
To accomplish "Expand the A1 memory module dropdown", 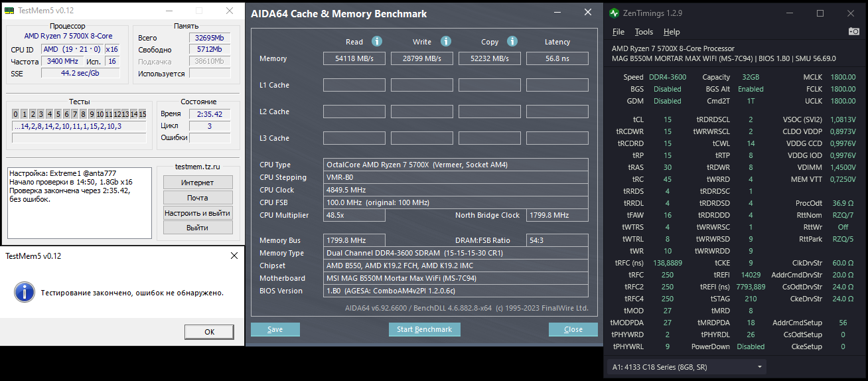I will click(759, 367).
